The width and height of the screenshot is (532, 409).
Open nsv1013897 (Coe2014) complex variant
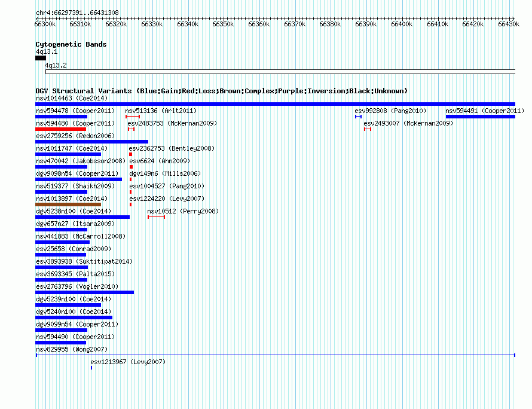click(72, 199)
